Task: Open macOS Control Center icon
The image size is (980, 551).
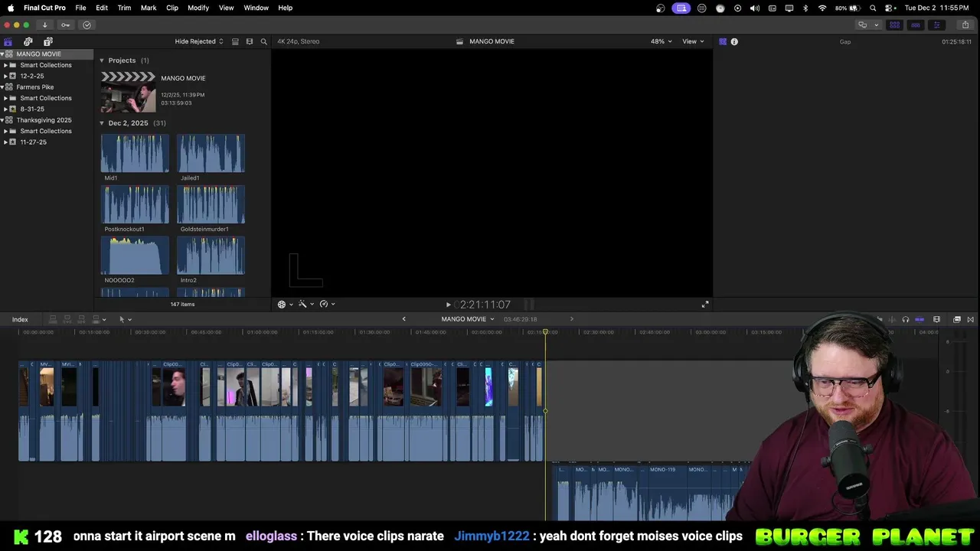Action: coord(890,8)
